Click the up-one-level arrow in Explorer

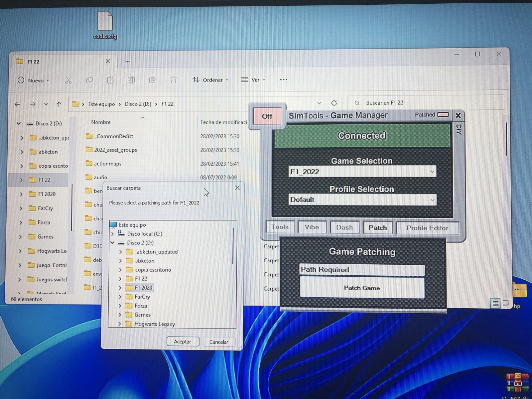click(59, 104)
